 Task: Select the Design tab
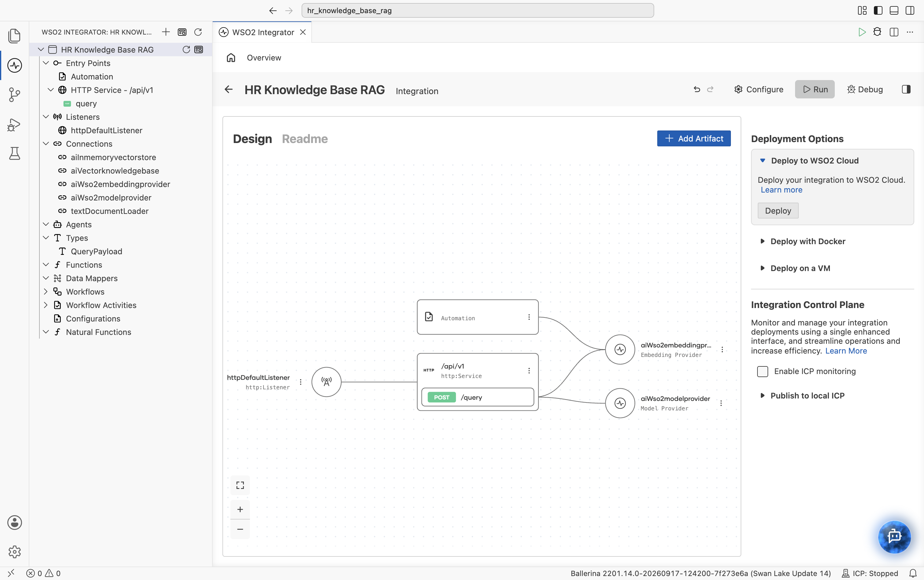(x=252, y=138)
